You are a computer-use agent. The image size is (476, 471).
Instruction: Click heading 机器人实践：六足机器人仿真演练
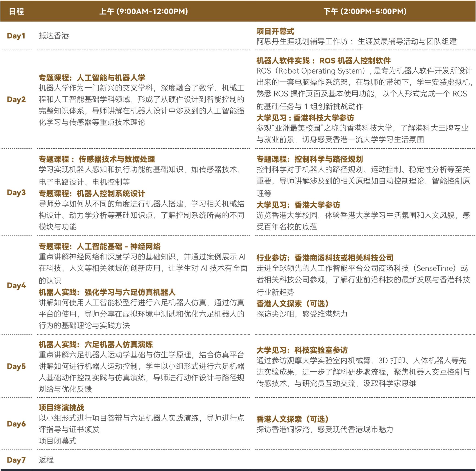96,344
